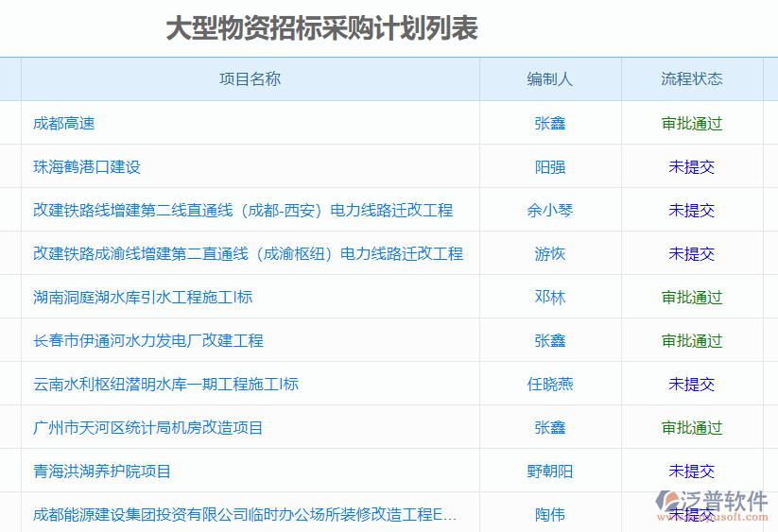Open 云南水利枢纽潜明水库一期工程施工I标 entry

point(165,384)
